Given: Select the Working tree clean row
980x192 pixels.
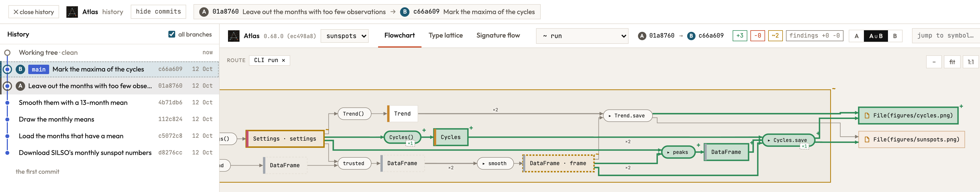Looking at the screenshot, I should tap(110, 53).
